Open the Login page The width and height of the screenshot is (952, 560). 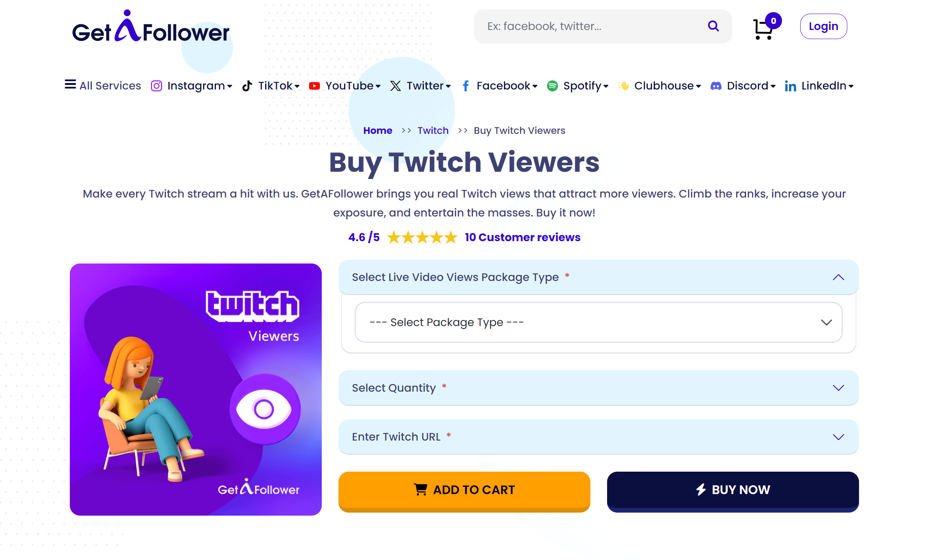pos(823,26)
